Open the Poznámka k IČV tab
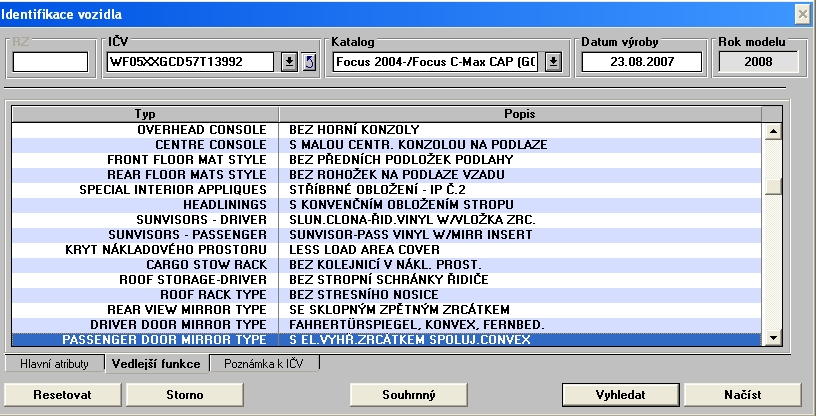Image resolution: width=817 pixels, height=416 pixels. pyautogui.click(x=264, y=363)
